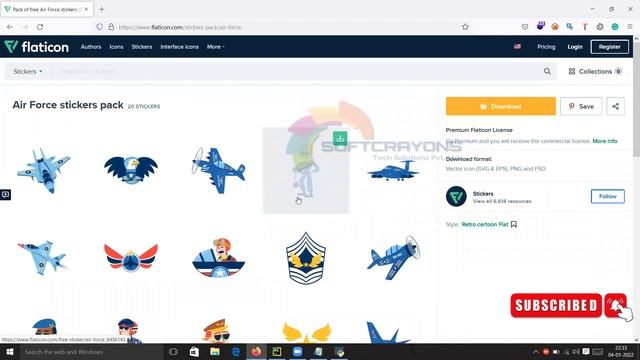Open the notification center icon

pos(586,351)
